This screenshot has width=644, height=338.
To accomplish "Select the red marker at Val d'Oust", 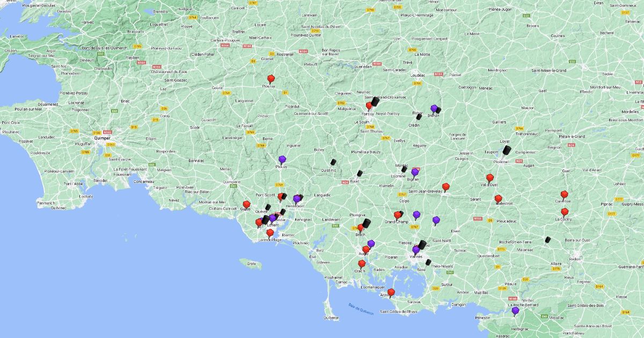I will [489, 178].
